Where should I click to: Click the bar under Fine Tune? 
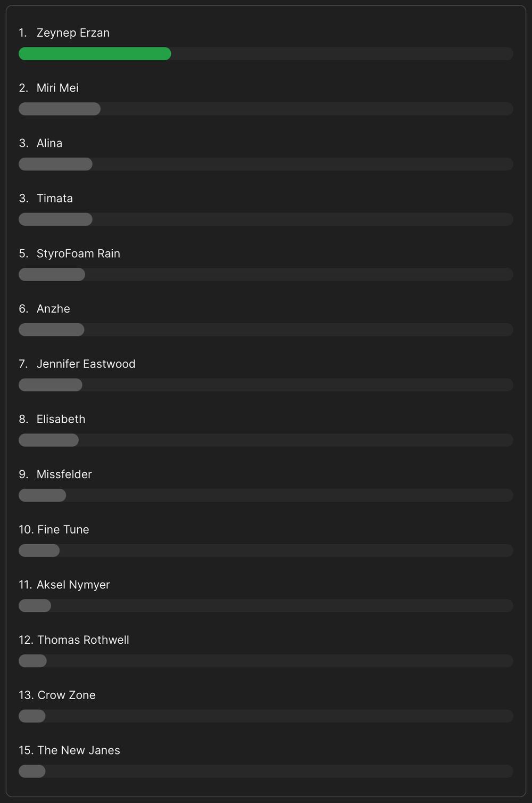point(39,551)
